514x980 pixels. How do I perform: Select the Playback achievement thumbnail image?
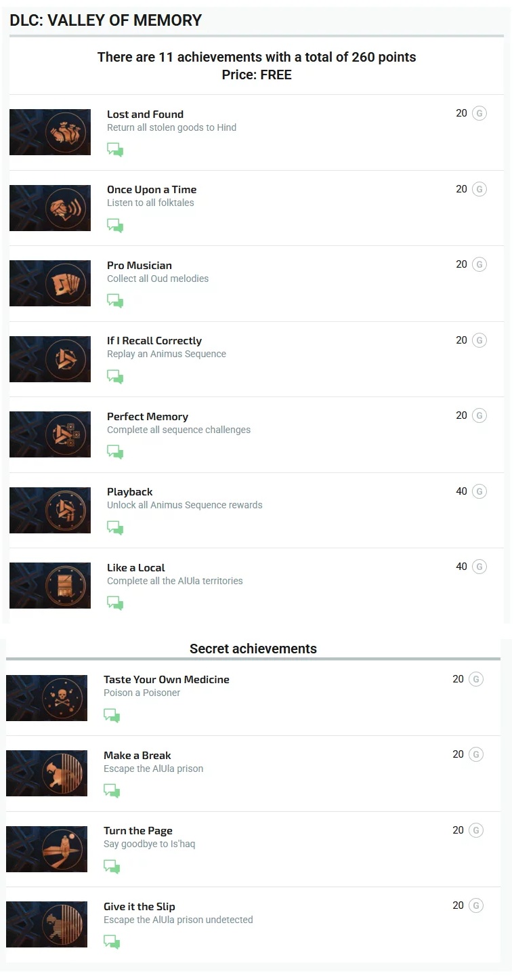[x=50, y=510]
